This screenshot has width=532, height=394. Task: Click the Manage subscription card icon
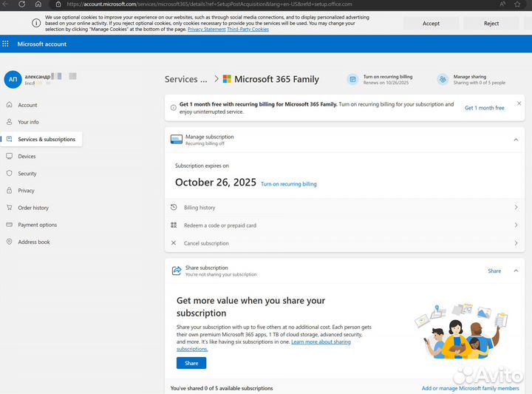(177, 140)
